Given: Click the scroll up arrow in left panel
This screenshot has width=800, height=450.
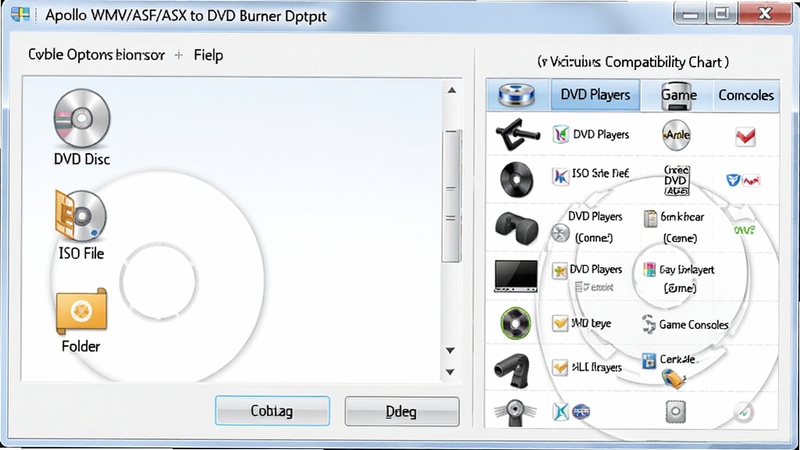Looking at the screenshot, I should (451, 90).
